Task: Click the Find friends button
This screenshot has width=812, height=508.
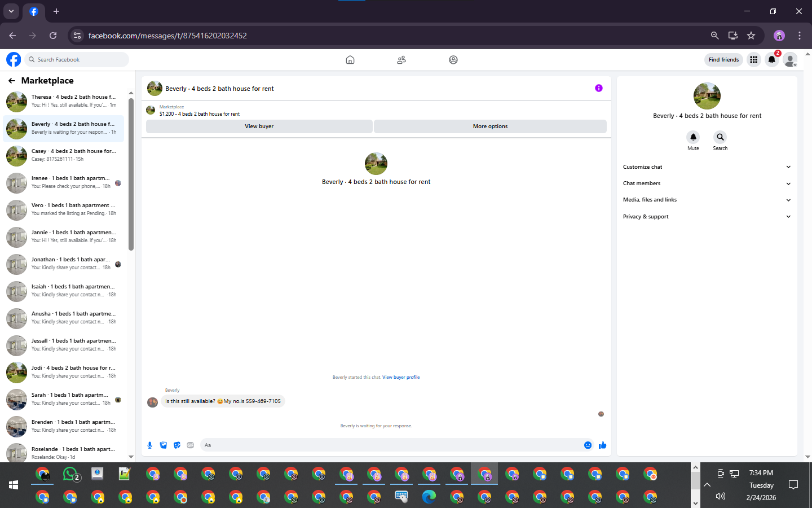Action: coord(723,59)
